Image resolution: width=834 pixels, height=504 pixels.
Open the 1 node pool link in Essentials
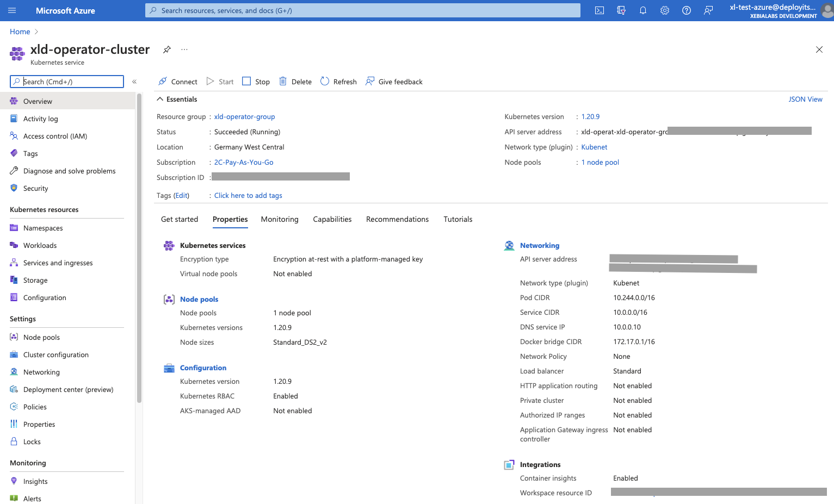600,162
